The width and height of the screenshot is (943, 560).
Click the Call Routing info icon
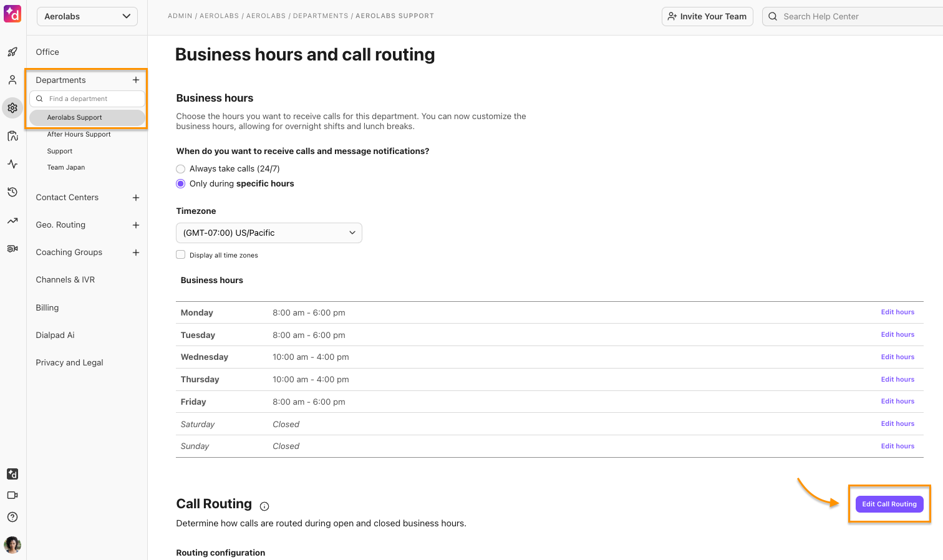click(x=264, y=506)
